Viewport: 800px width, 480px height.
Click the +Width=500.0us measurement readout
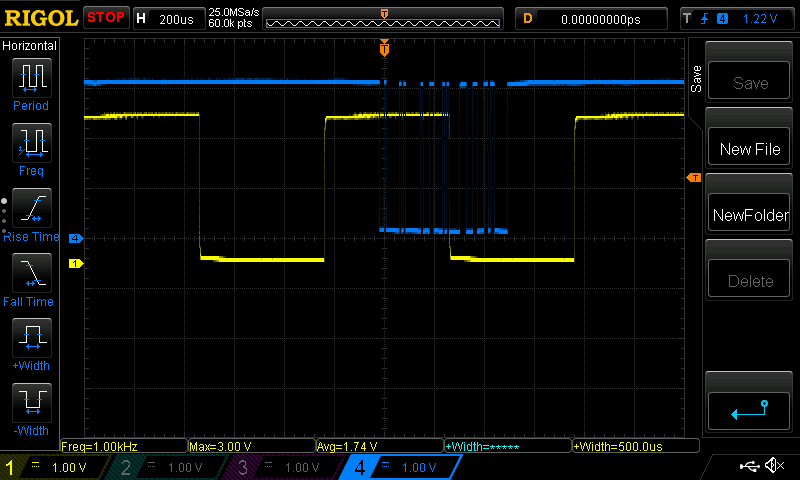(636, 446)
